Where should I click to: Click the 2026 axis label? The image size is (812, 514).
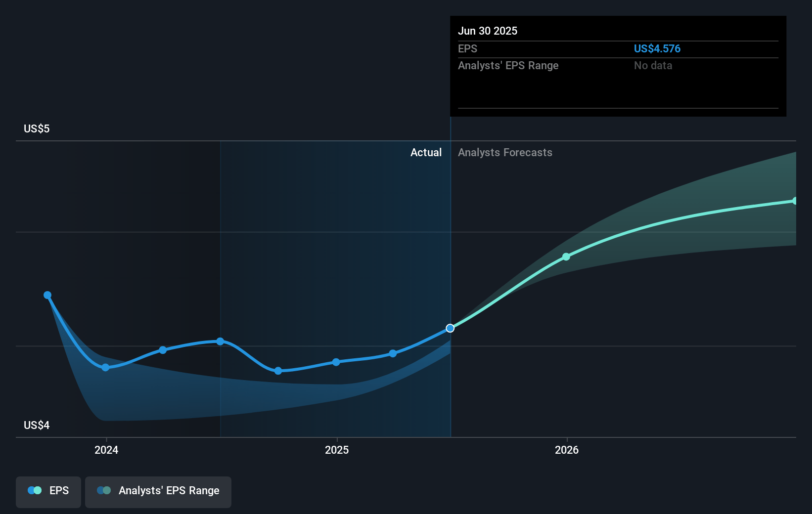coord(567,450)
